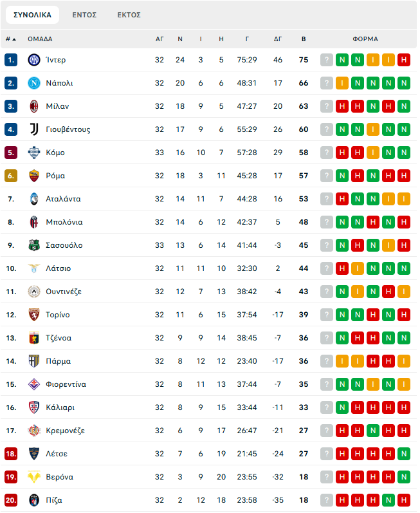Click the Fiorentina crest icon
This screenshot has width=420, height=513.
34,384
